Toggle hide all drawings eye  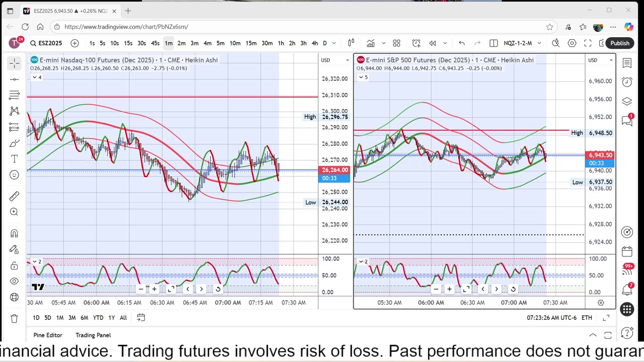[x=14, y=281]
